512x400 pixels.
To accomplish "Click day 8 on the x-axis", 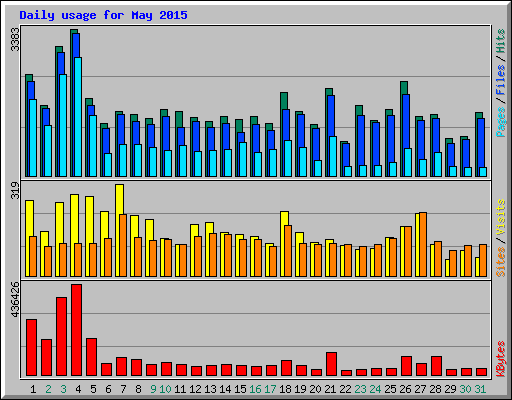I will [x=138, y=389].
